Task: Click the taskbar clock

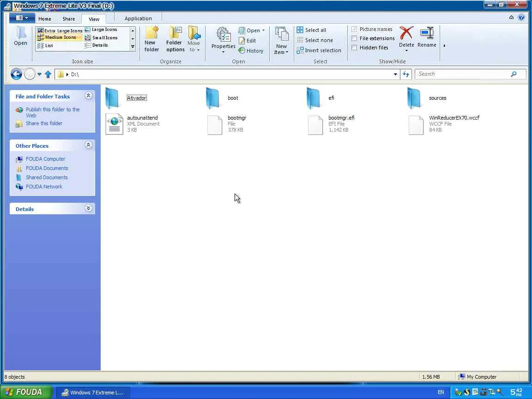Action: click(516, 392)
